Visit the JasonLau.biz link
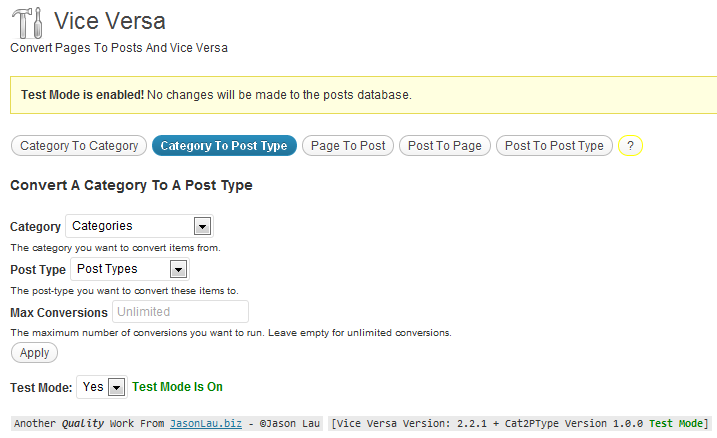This screenshot has width=717, height=438. pos(206,423)
